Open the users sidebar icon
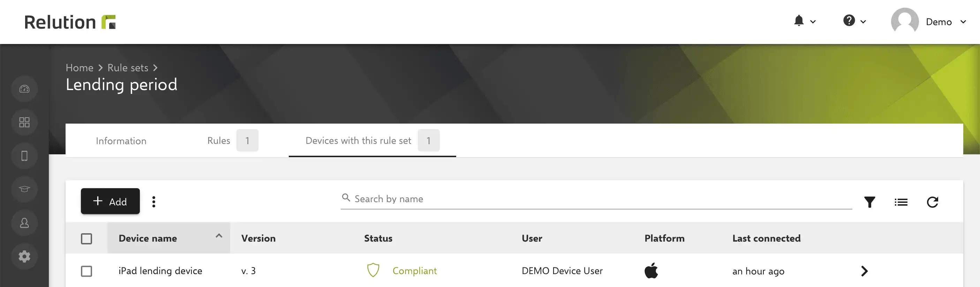Viewport: 980px width, 287px height. click(x=24, y=223)
